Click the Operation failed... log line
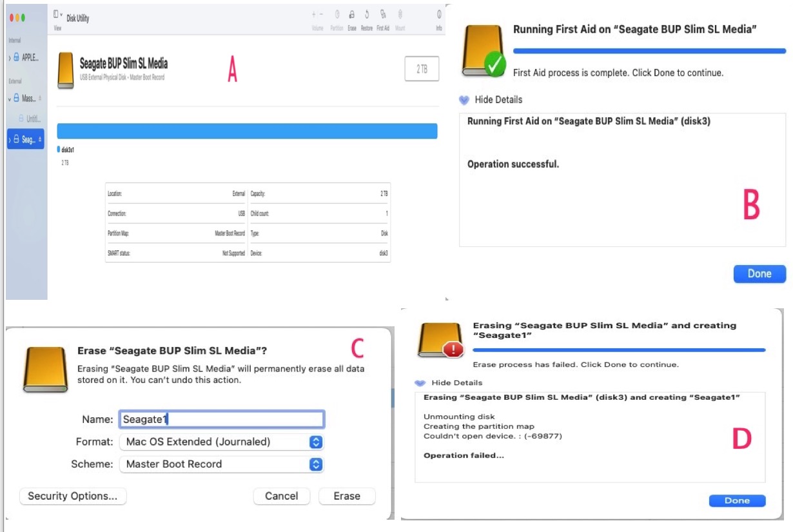The width and height of the screenshot is (793, 532). click(x=464, y=456)
